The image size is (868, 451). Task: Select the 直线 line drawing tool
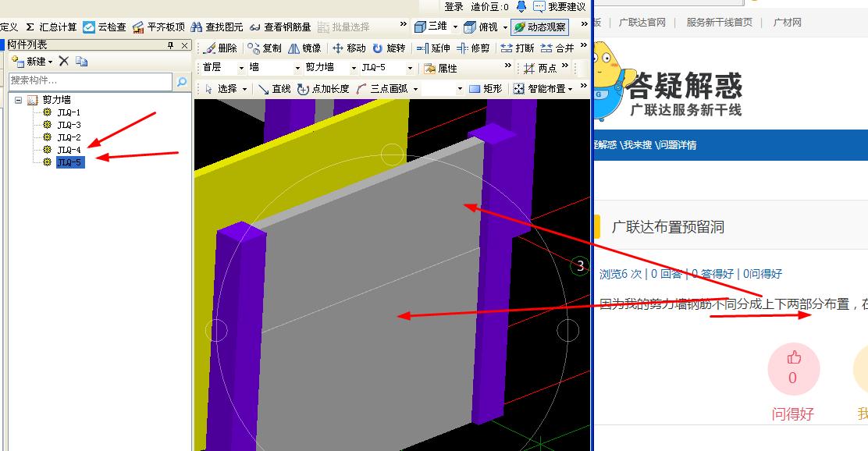pyautogui.click(x=274, y=88)
